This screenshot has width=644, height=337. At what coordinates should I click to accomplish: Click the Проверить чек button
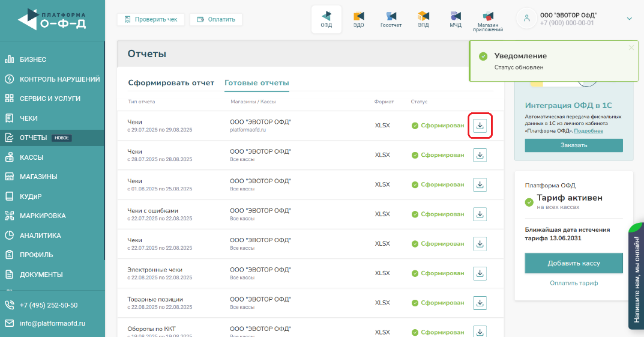click(151, 19)
